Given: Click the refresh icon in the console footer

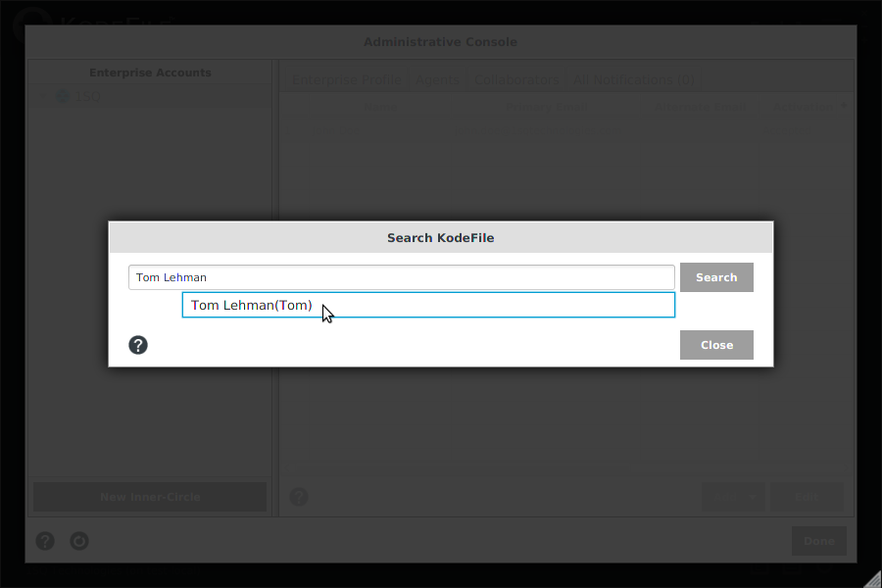Looking at the screenshot, I should (x=79, y=541).
